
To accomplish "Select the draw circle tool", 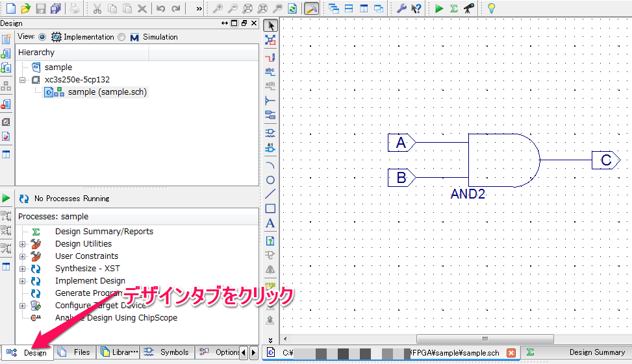I will coord(271,180).
